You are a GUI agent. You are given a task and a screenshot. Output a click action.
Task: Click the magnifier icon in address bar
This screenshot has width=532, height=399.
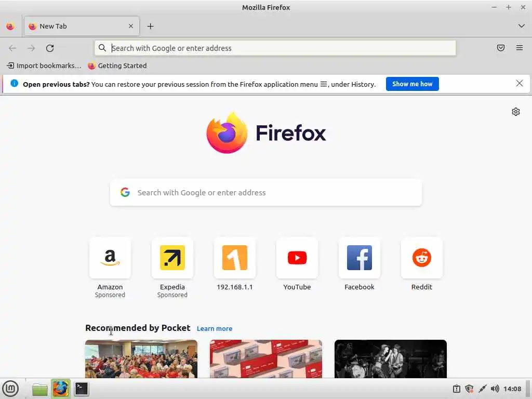102,48
